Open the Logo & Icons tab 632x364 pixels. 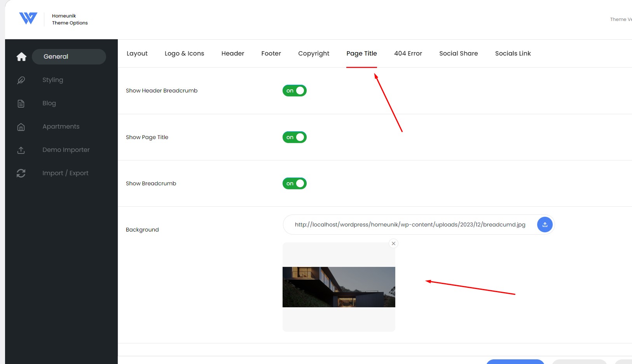click(x=184, y=54)
